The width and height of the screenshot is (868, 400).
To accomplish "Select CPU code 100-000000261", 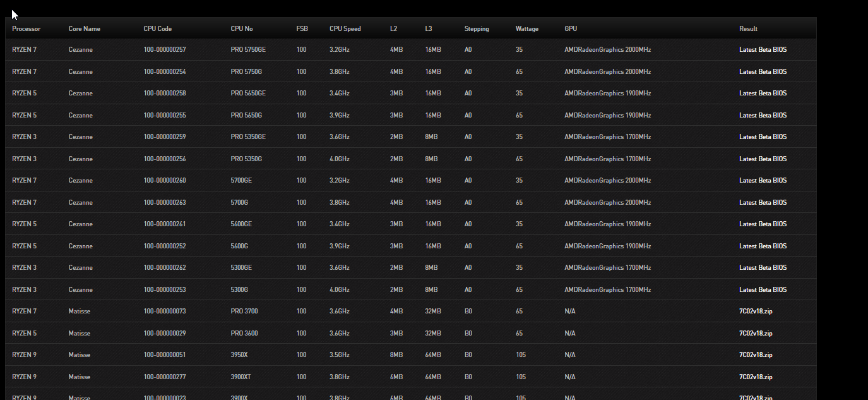I will point(165,224).
